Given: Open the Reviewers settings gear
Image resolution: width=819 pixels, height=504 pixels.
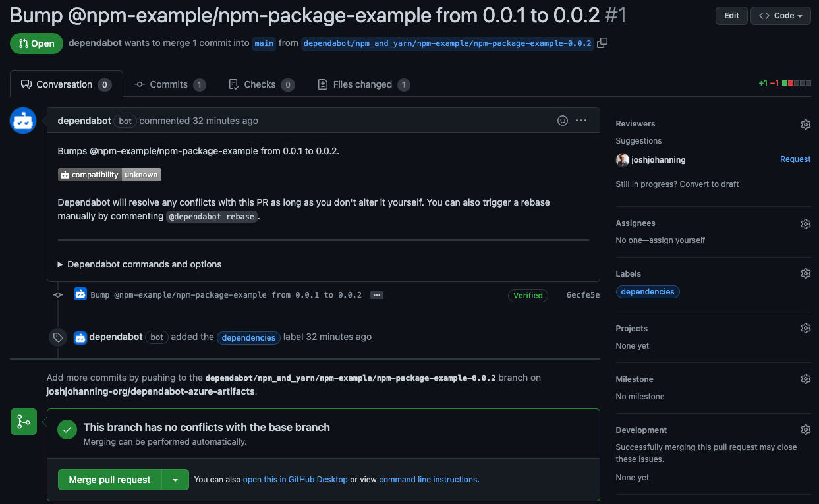Looking at the screenshot, I should (805, 125).
